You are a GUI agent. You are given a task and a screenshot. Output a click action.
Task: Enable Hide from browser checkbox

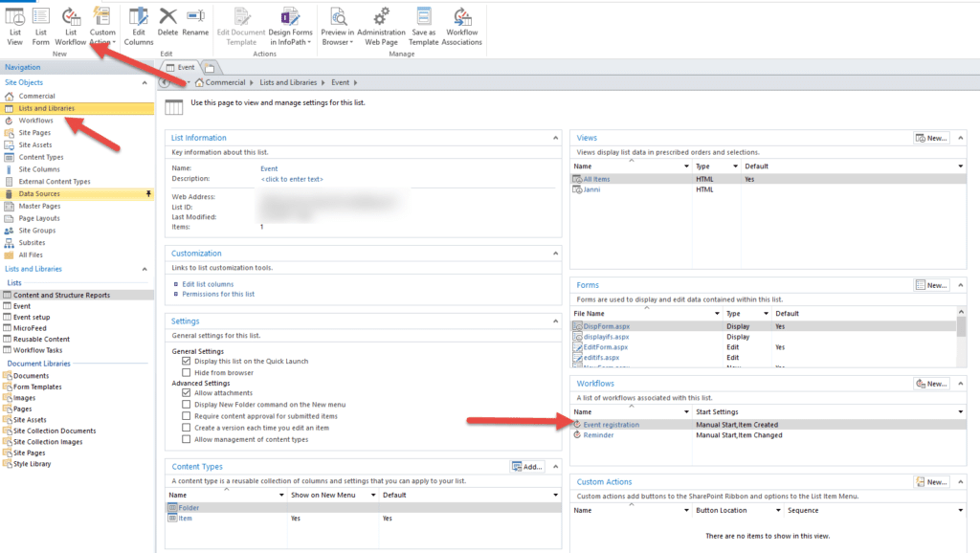tap(187, 372)
